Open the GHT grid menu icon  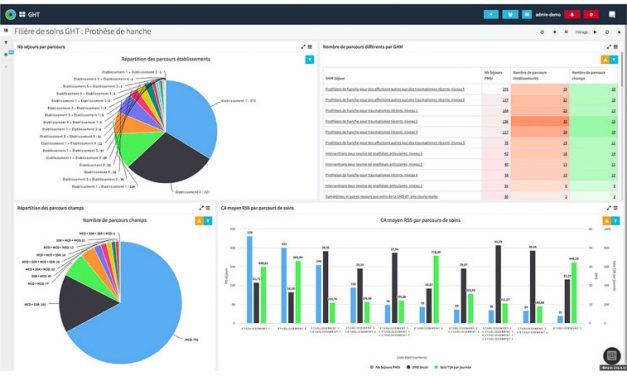pos(22,14)
